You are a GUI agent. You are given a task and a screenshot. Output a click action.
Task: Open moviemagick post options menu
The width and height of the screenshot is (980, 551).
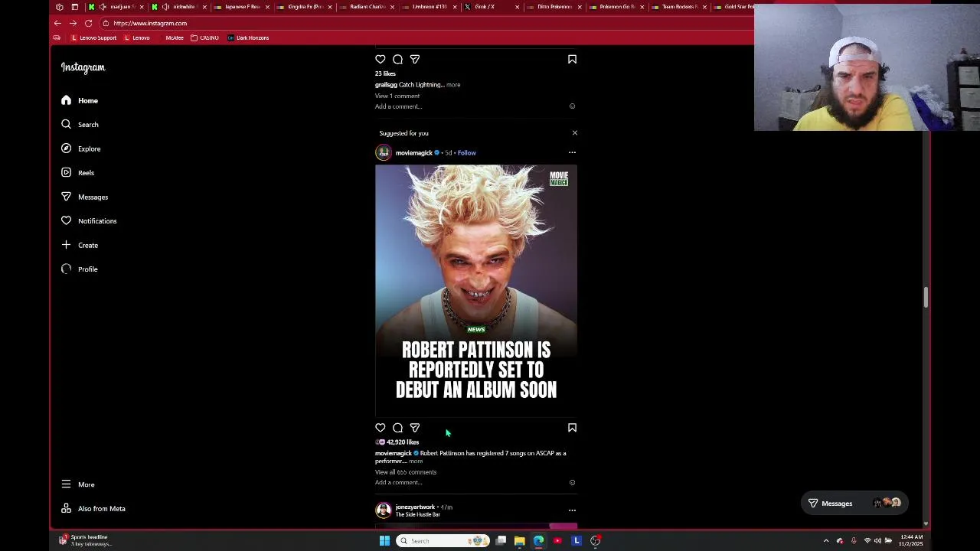click(572, 152)
